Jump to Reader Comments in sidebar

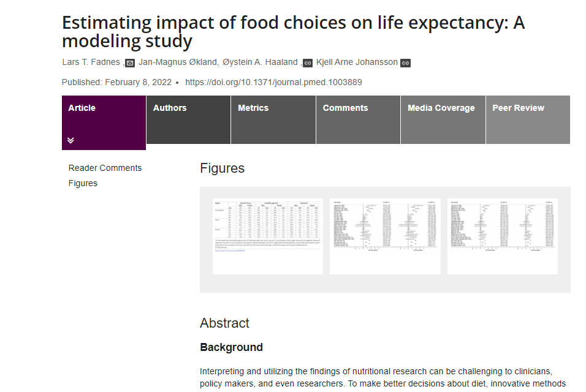pyautogui.click(x=105, y=168)
